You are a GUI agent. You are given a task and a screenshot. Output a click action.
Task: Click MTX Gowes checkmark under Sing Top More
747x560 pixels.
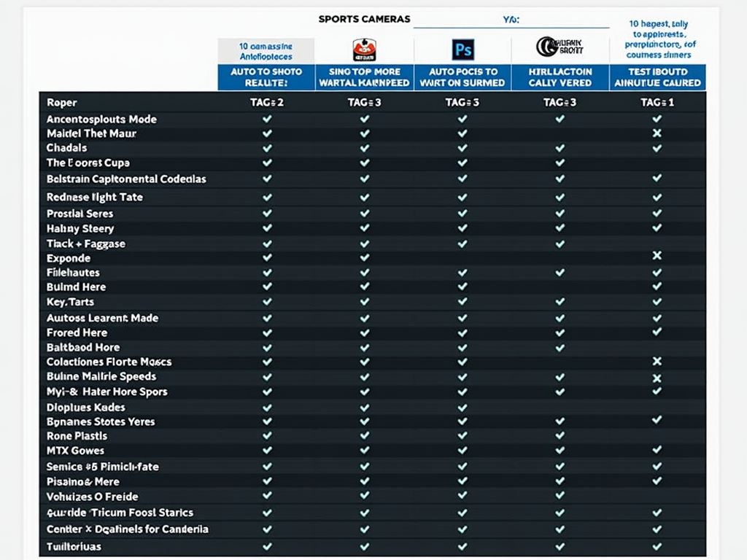(x=365, y=450)
